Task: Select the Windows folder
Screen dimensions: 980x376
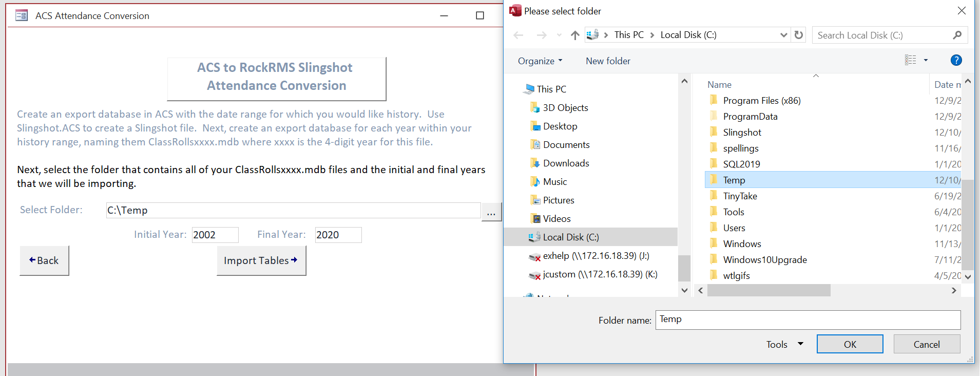Action: pos(742,243)
